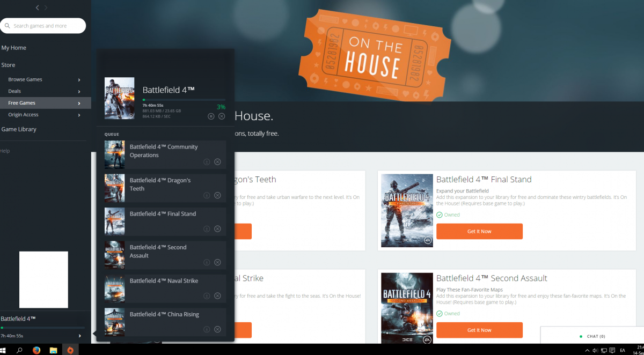Click Get It Now for Final Stand
This screenshot has width=644, height=355.
click(x=479, y=231)
